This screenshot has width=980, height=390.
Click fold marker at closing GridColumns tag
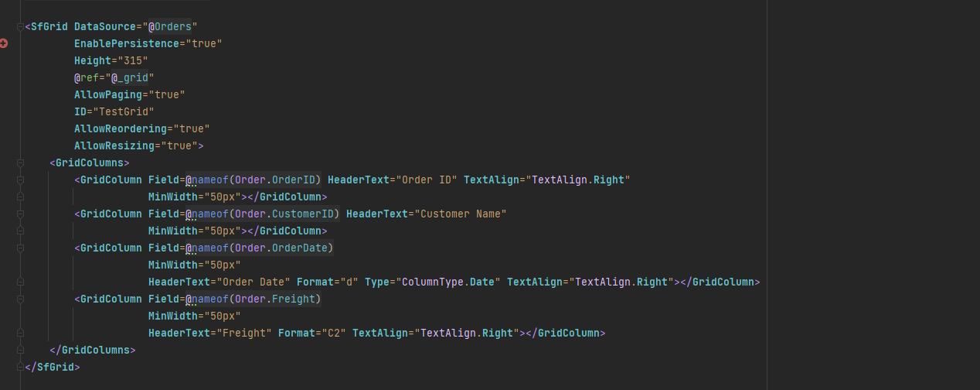pos(20,351)
